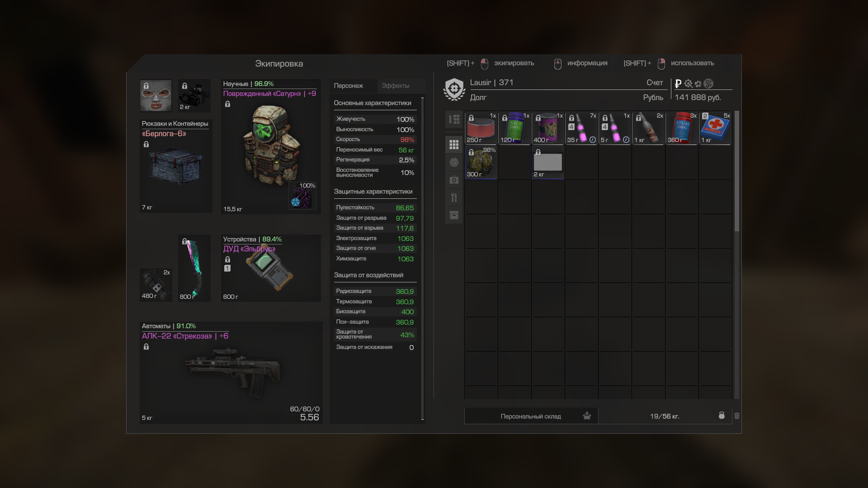Click the Биозащита 400 stat row
Screen dimensions: 868x488
click(375, 312)
